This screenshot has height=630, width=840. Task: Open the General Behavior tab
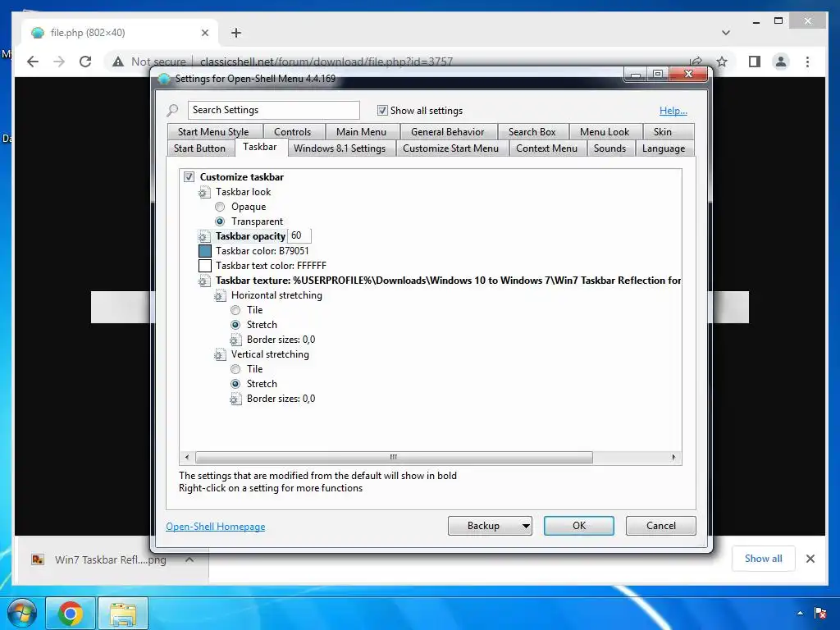447,132
